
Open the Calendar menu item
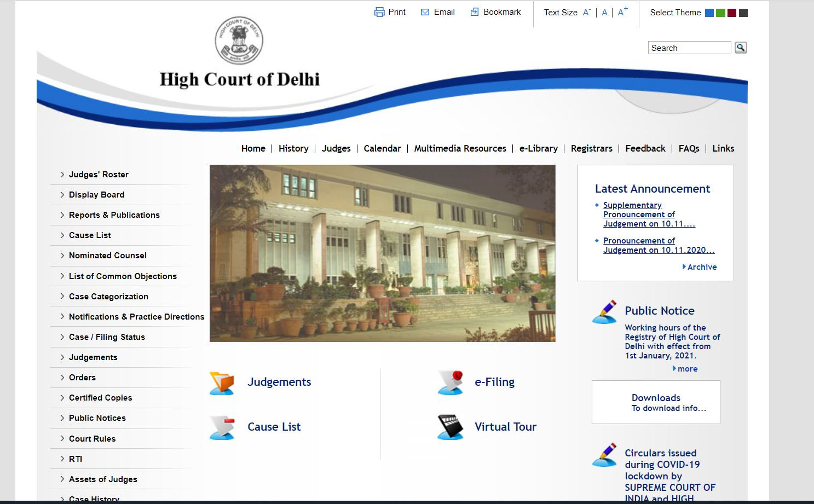pyautogui.click(x=382, y=148)
